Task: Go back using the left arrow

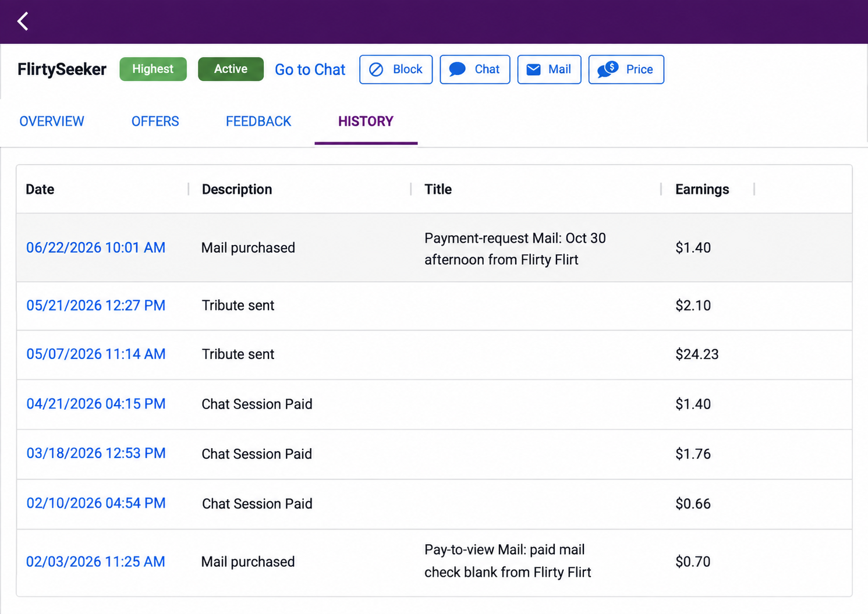Action: pos(23,22)
